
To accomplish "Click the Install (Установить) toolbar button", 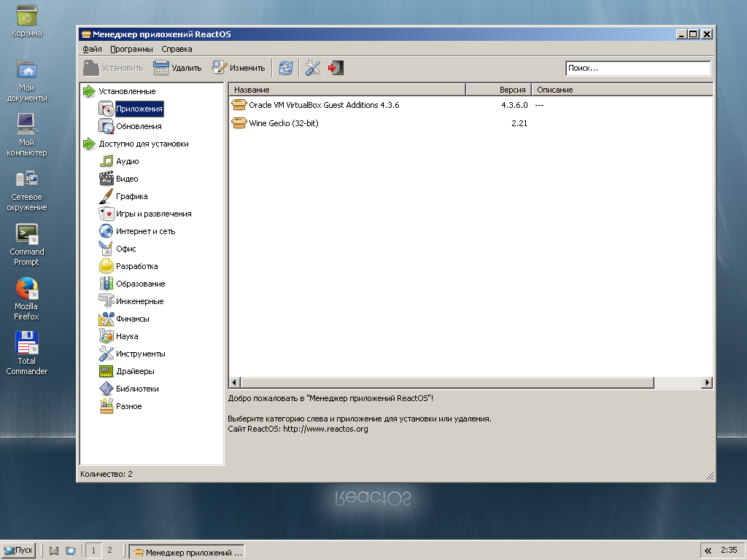I will click(113, 68).
